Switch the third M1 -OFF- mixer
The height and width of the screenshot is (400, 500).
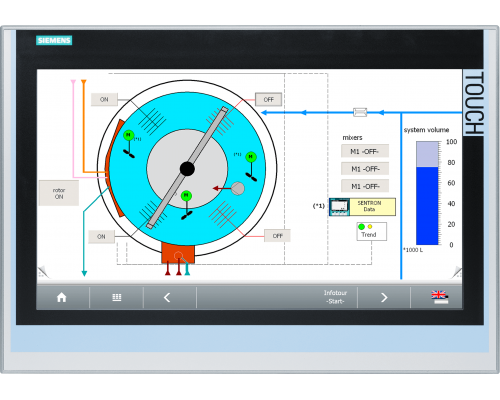click(365, 186)
